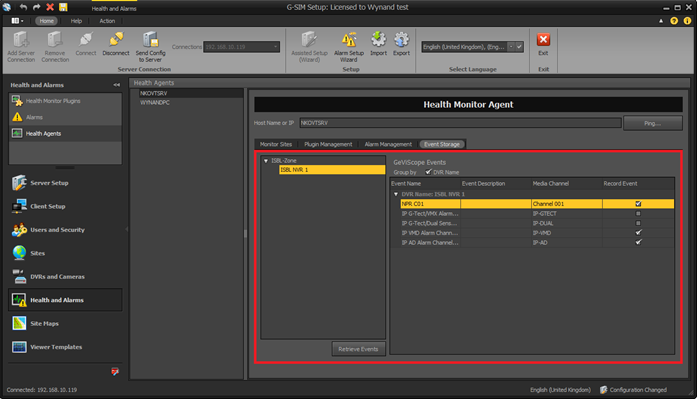Click the Host Name or IP field
This screenshot has width=697, height=399.
click(460, 123)
